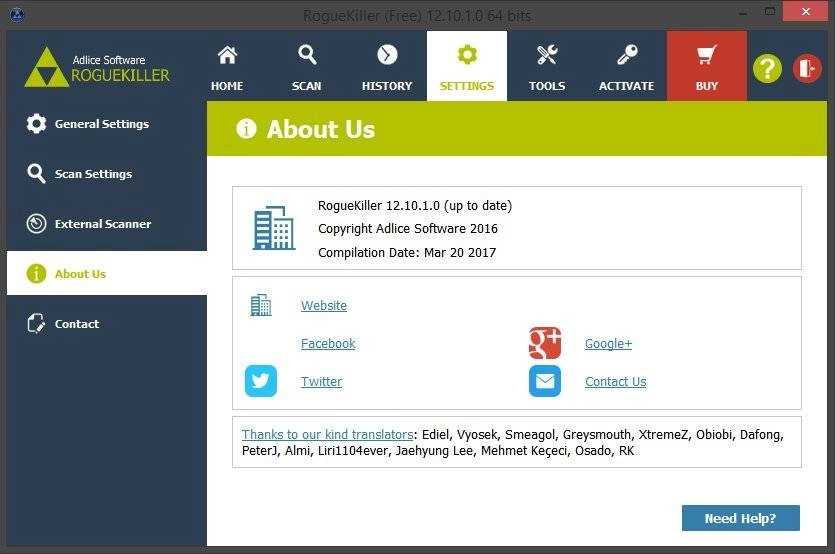Image resolution: width=835 pixels, height=554 pixels.
Task: Open the Twitter link
Action: [321, 381]
